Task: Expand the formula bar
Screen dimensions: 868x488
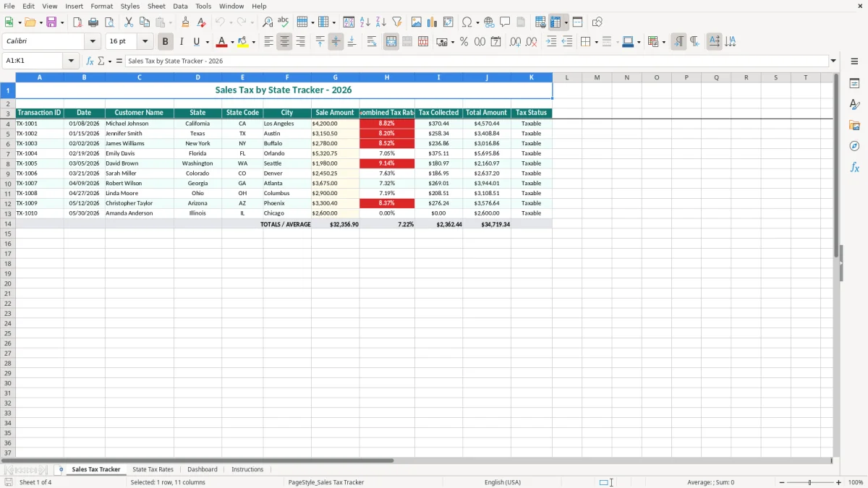Action: [833, 61]
